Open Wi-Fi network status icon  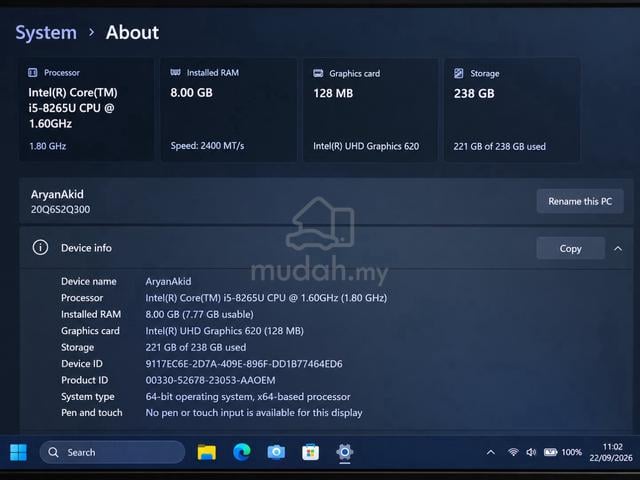click(x=513, y=452)
